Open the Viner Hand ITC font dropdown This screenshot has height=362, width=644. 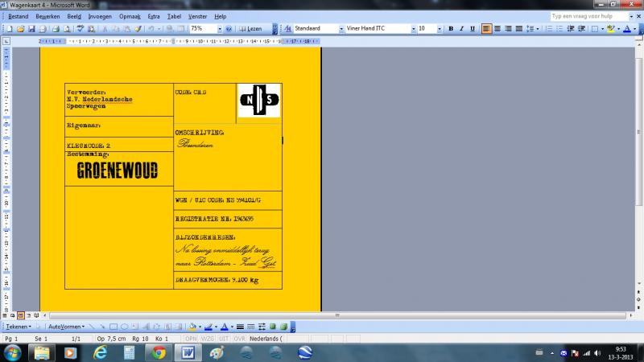coord(413,29)
